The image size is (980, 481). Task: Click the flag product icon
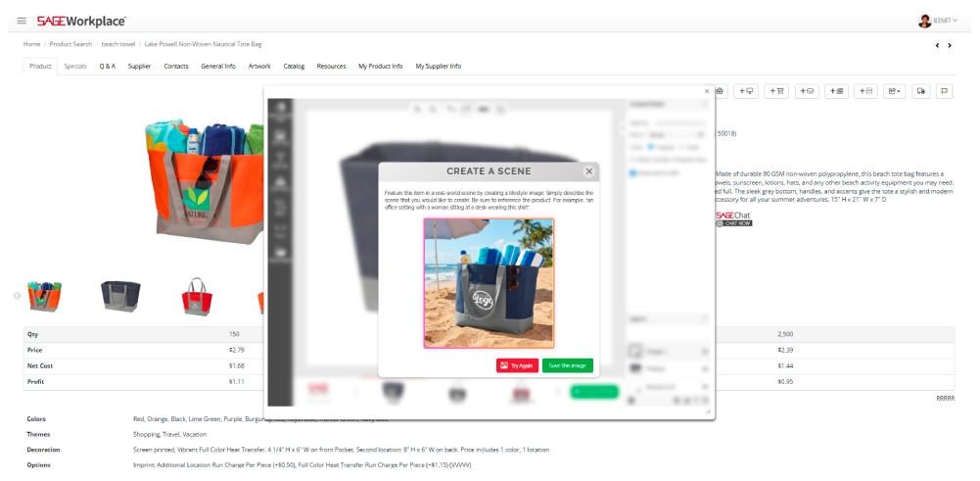pyautogui.click(x=945, y=91)
